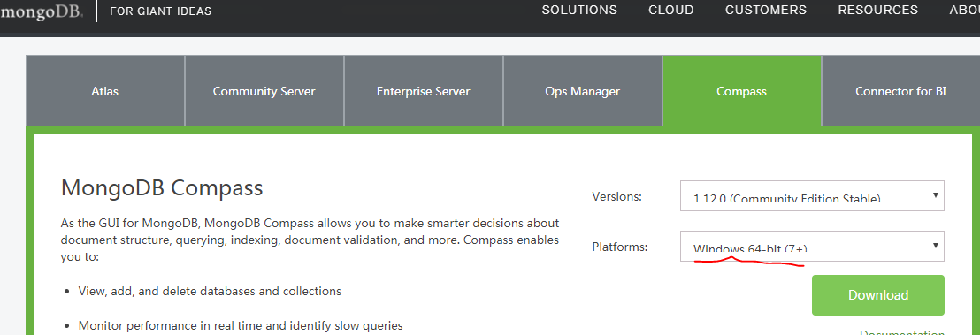Viewport: 980px width, 335px height.
Task: Click the "Monitor performance in real time" bullet
Action: pos(241,325)
